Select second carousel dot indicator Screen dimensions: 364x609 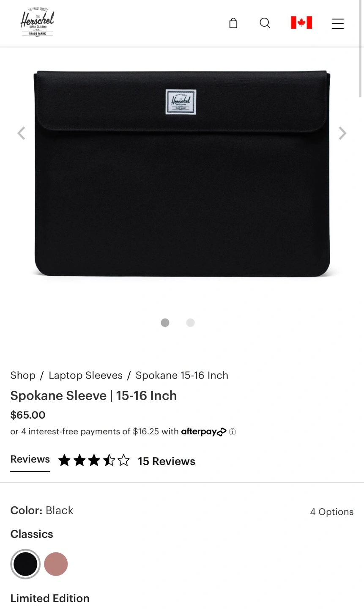click(191, 323)
